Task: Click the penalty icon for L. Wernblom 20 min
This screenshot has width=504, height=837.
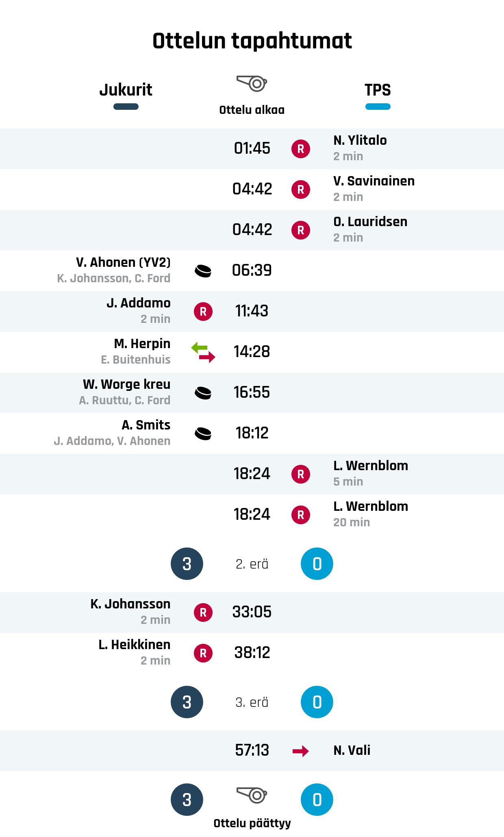Action: [301, 515]
